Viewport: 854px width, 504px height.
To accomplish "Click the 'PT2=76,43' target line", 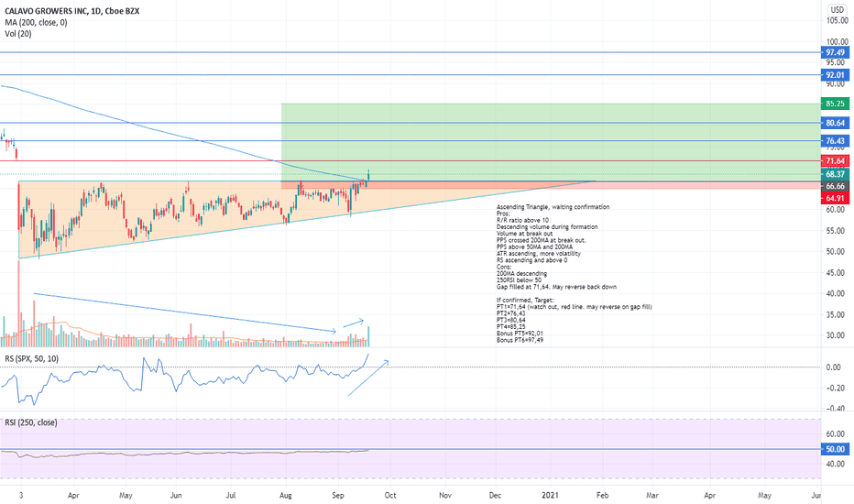I will [x=511, y=313].
